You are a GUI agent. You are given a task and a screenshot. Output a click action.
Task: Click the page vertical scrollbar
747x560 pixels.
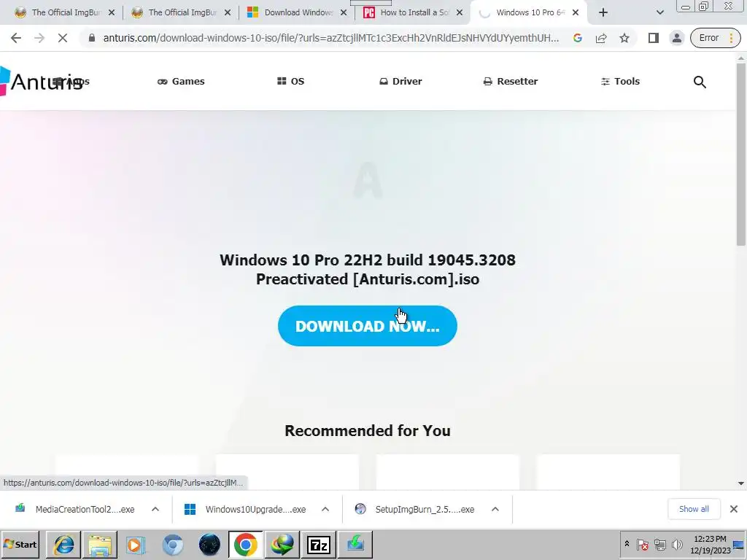[x=741, y=155]
